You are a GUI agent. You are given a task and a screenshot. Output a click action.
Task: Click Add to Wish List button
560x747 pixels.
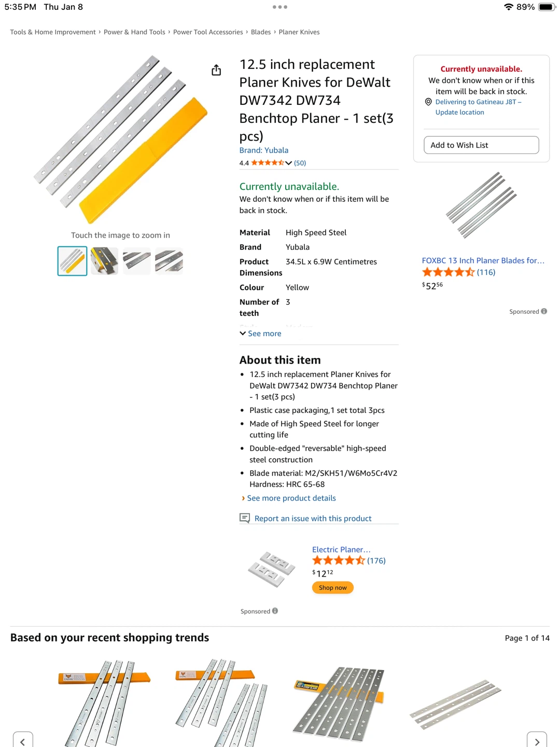pyautogui.click(x=481, y=145)
